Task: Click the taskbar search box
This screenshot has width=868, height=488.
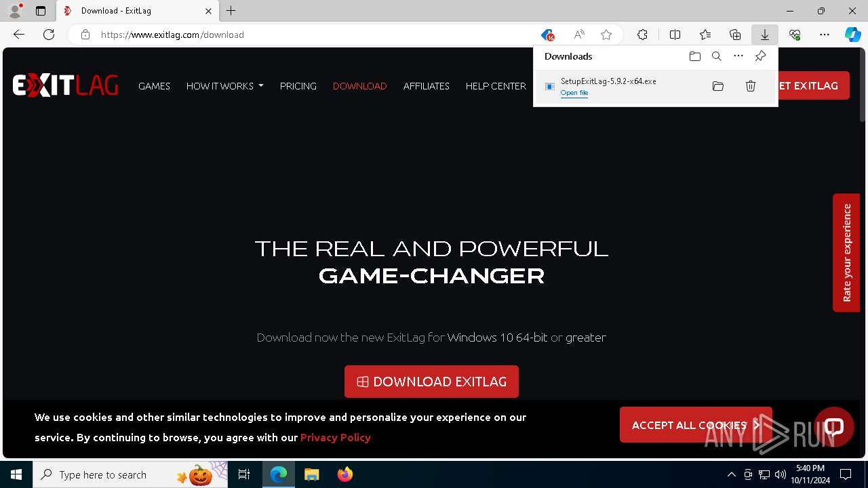Action: pyautogui.click(x=130, y=474)
